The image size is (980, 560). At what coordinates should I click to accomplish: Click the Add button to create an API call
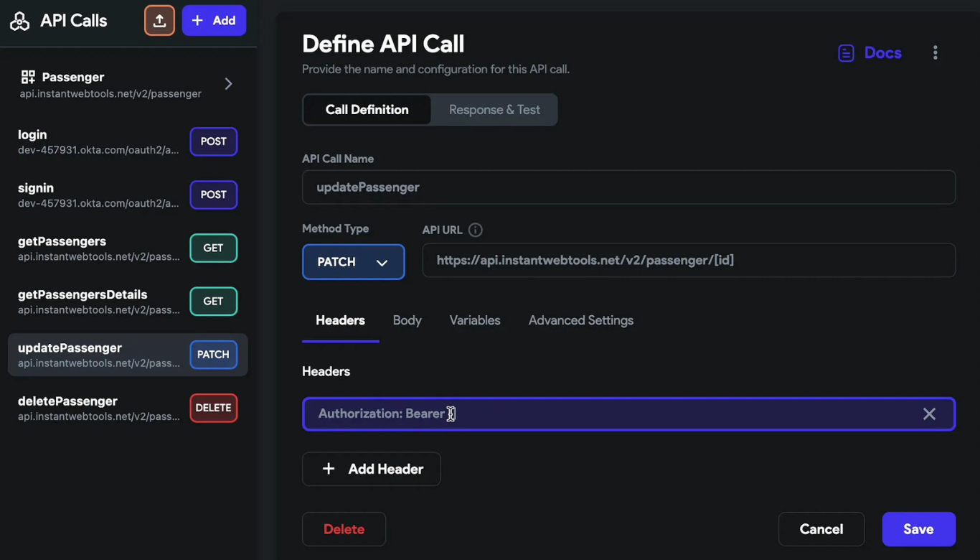pos(214,20)
